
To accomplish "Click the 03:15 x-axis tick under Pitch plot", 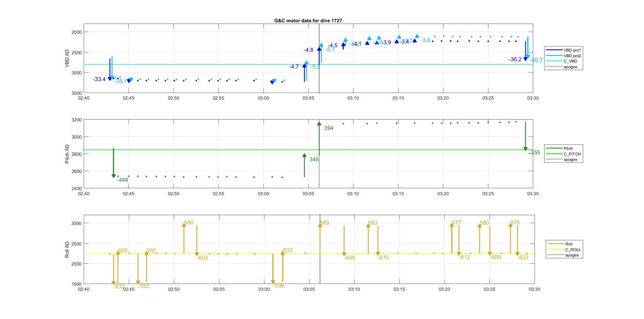I will point(398,194).
